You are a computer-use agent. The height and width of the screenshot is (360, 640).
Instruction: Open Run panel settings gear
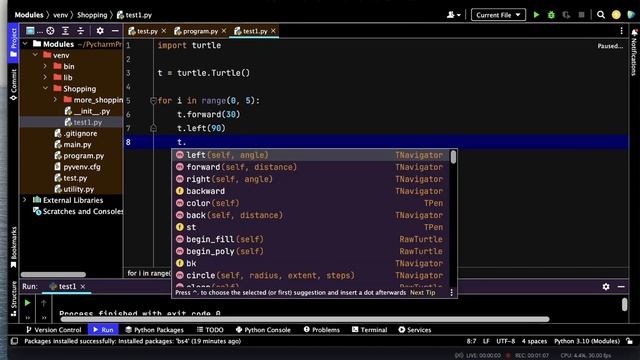click(x=606, y=287)
